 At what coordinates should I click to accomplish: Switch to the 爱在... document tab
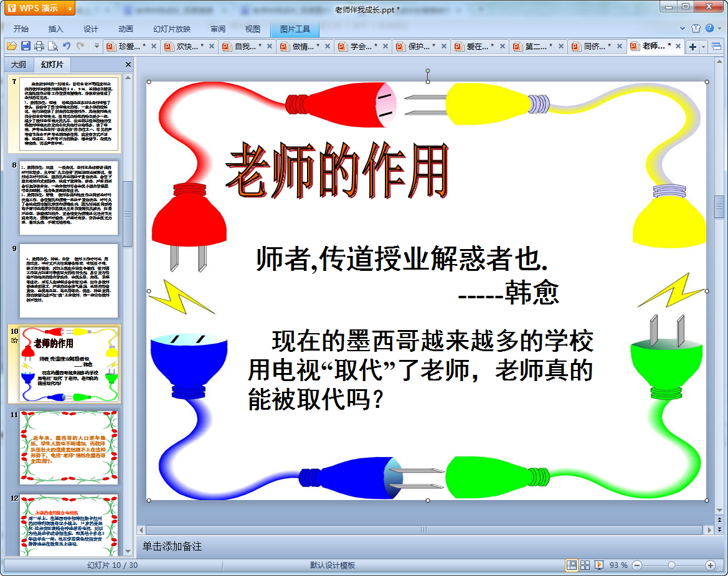point(480,46)
